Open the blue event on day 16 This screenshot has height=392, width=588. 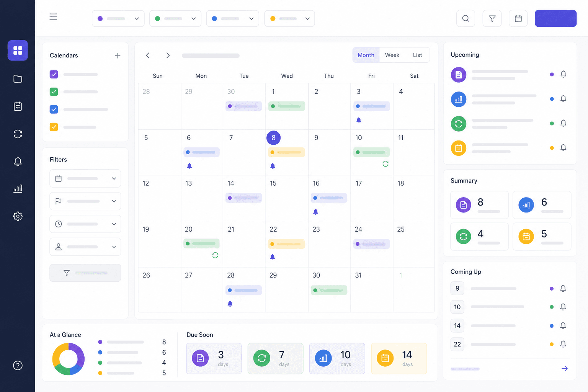tap(329, 198)
